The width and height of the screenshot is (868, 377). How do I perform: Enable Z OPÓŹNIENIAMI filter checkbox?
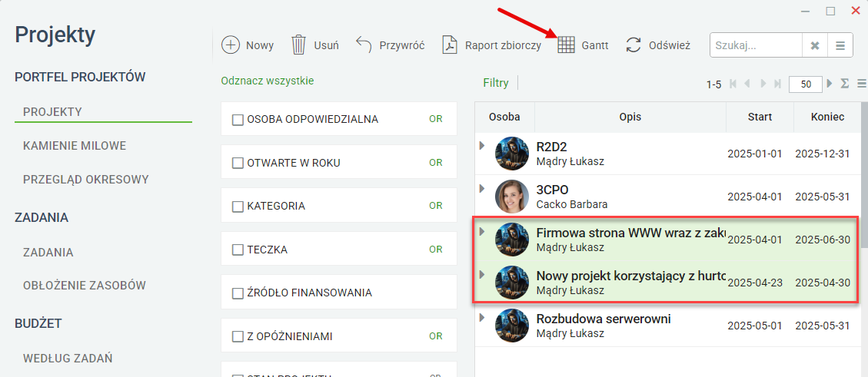click(238, 336)
